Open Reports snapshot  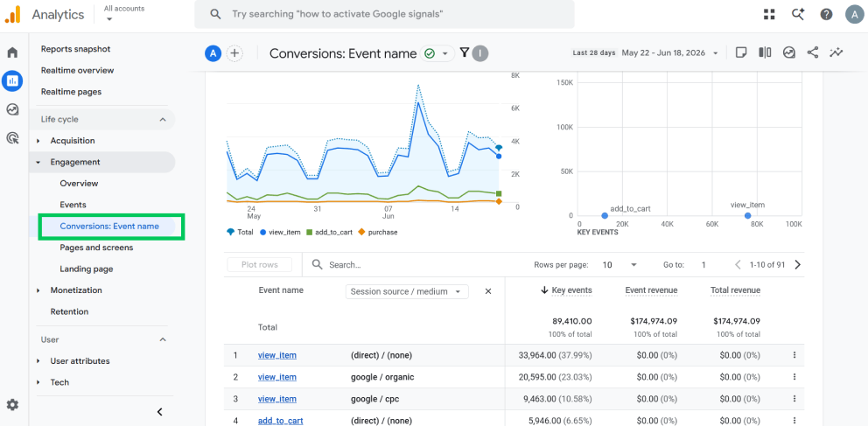[x=75, y=49]
